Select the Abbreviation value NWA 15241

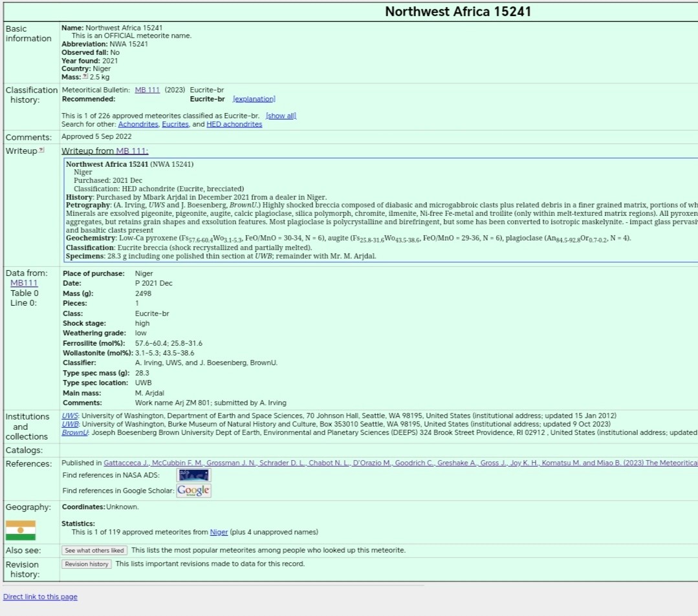(x=129, y=44)
